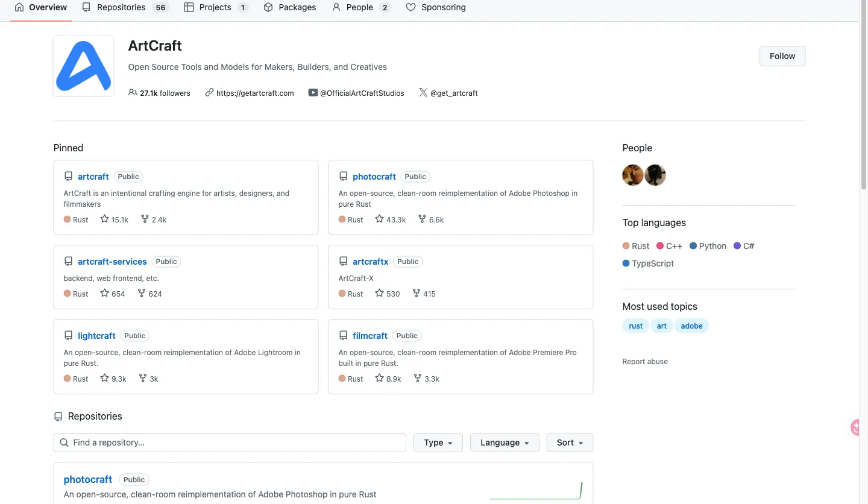Click the star icon on filmcraft card
The image size is (868, 504).
tap(379, 379)
